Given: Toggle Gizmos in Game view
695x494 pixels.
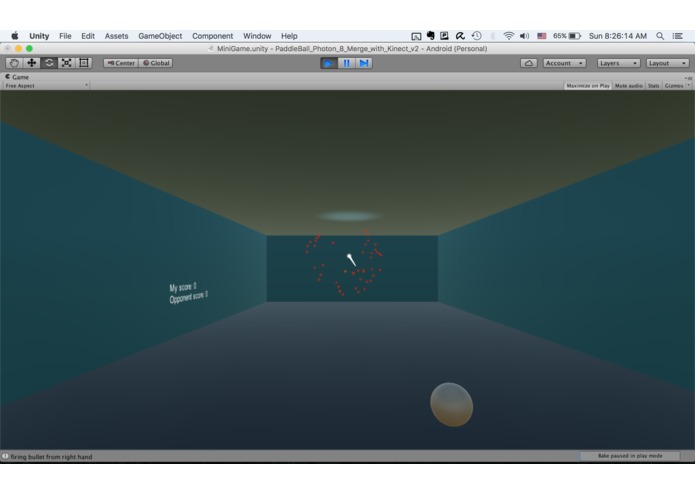Looking at the screenshot, I should tap(674, 86).
